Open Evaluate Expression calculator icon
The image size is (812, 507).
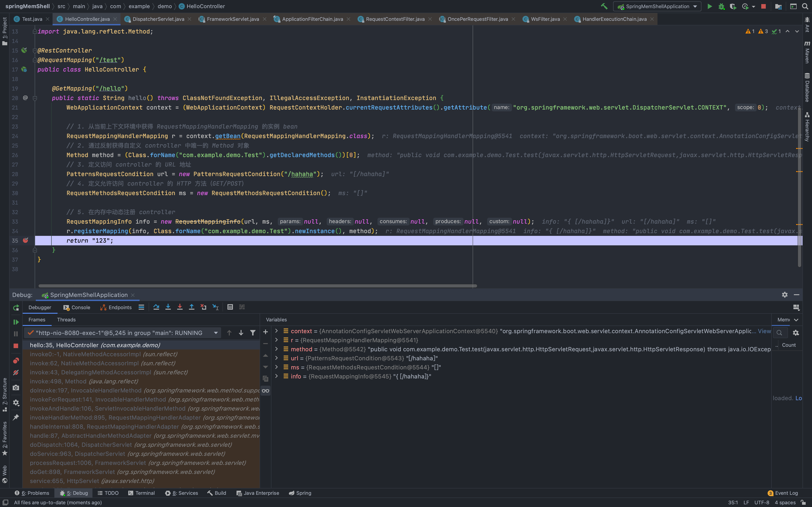230,307
